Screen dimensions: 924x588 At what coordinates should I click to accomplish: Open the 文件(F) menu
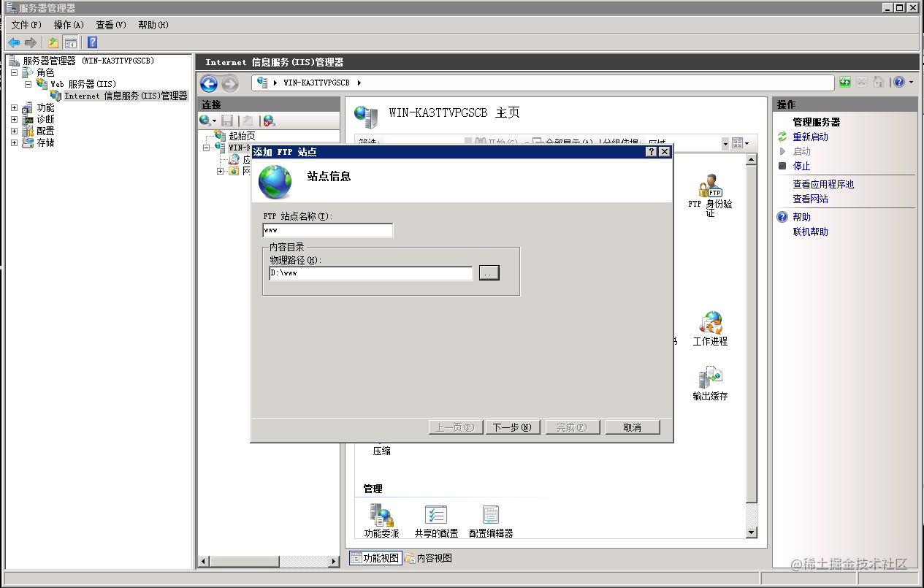pos(26,25)
